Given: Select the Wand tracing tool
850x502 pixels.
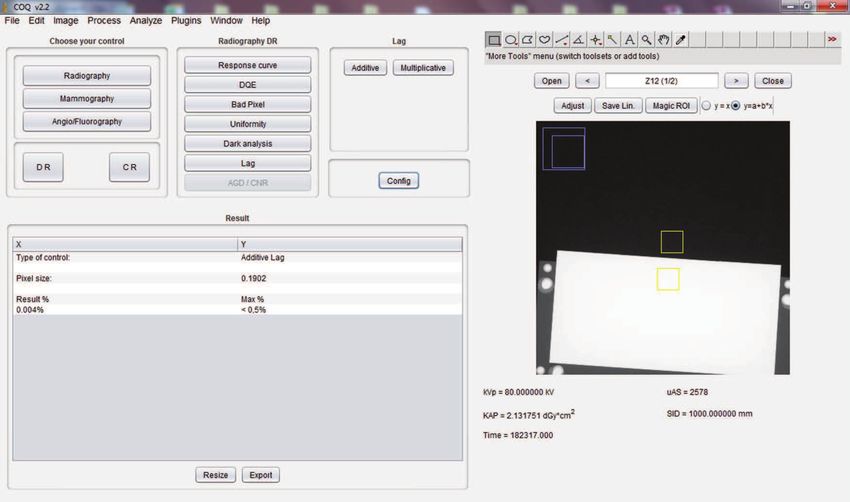Looking at the screenshot, I should coord(612,40).
